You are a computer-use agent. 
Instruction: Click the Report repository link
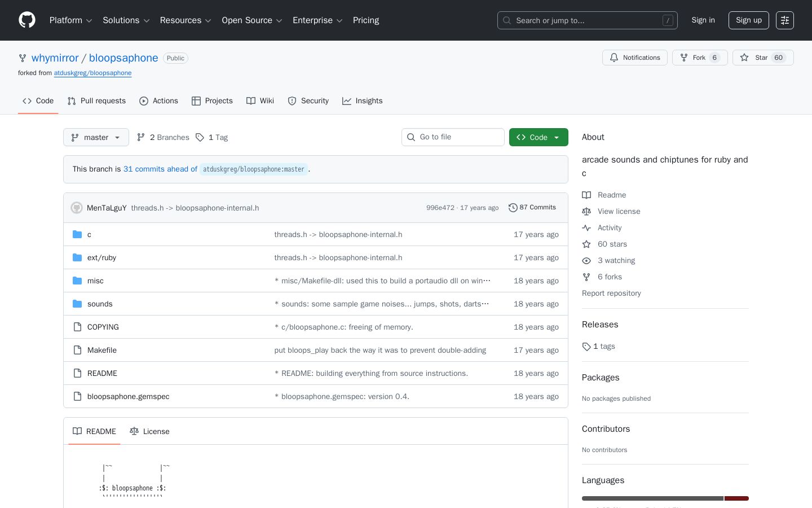tap(611, 293)
